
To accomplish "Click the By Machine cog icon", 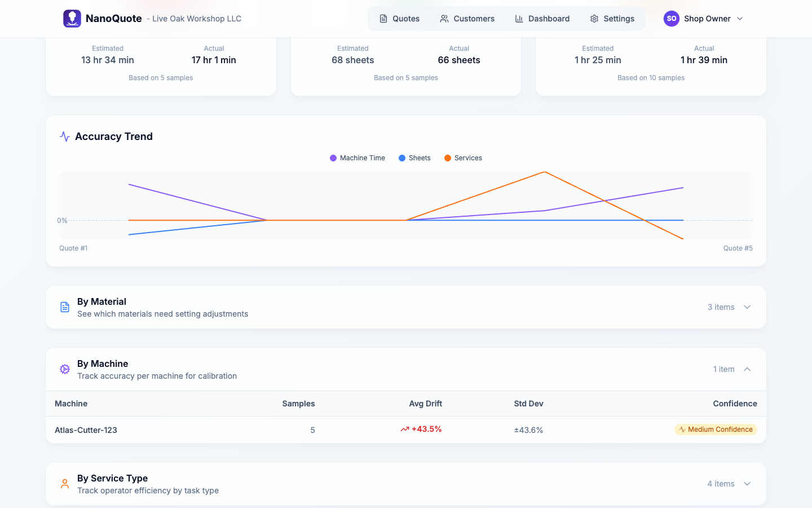I will click(65, 369).
